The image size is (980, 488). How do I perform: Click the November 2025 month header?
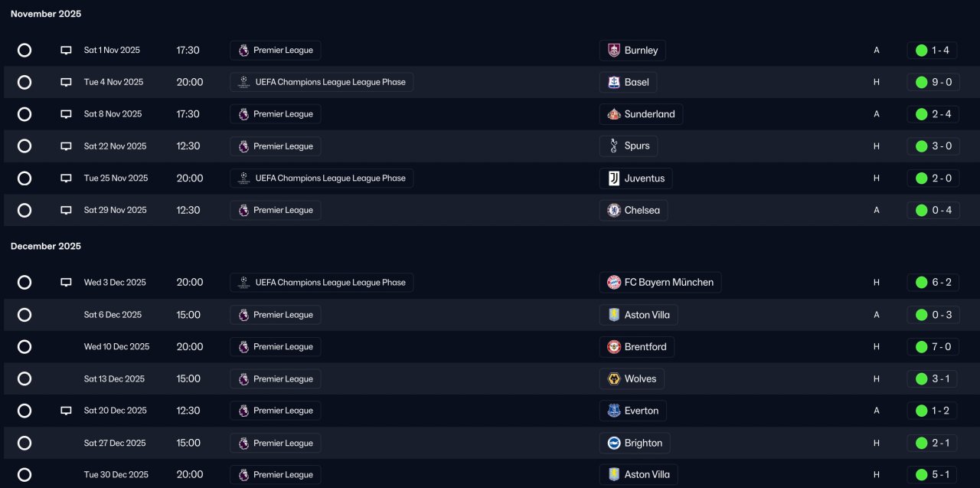[46, 14]
